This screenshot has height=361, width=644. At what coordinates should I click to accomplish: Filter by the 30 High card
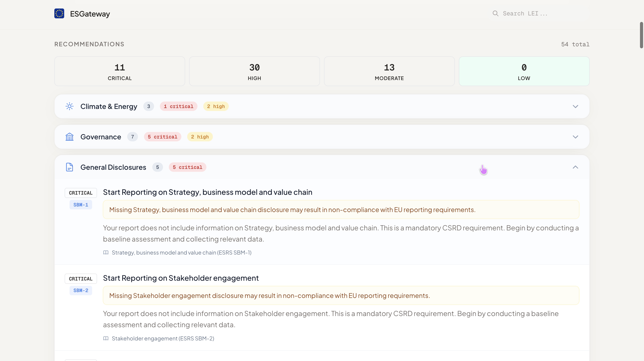click(x=254, y=71)
